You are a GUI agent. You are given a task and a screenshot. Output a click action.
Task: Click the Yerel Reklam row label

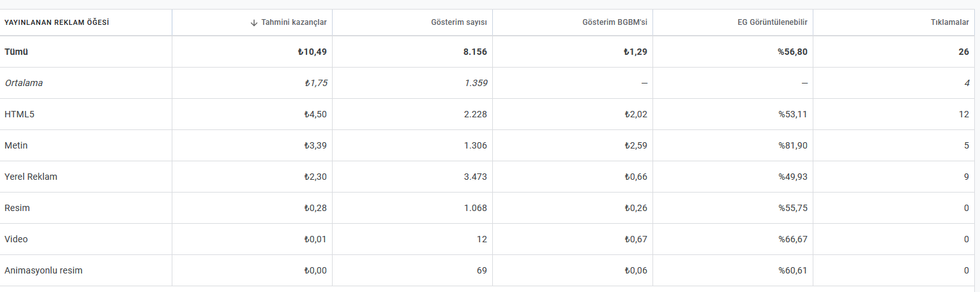(x=31, y=177)
